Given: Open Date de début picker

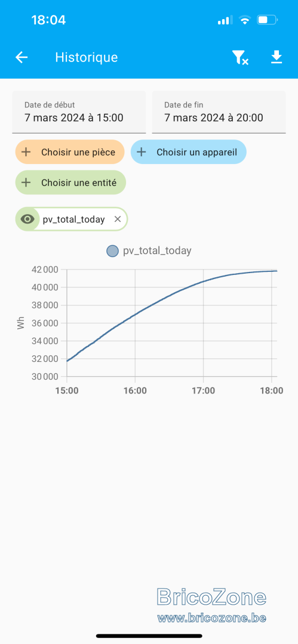Looking at the screenshot, I should pyautogui.click(x=79, y=112).
